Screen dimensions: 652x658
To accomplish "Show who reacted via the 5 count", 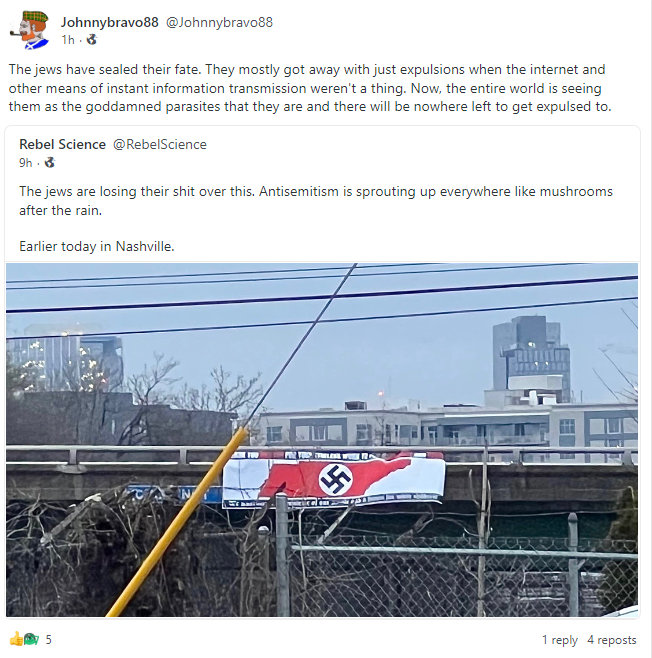I will tap(49, 640).
